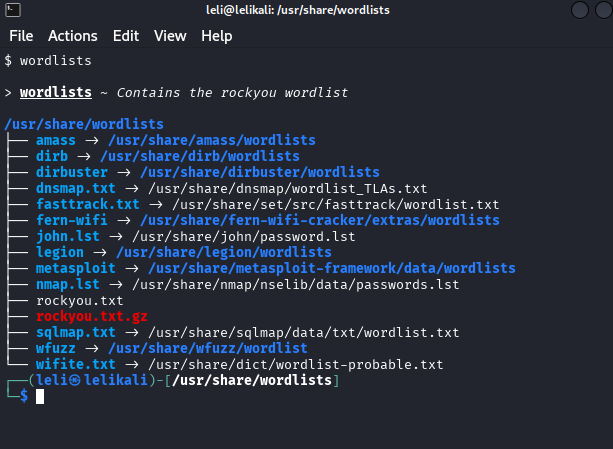Open the Help menu
This screenshot has height=449, width=613.
pos(217,36)
